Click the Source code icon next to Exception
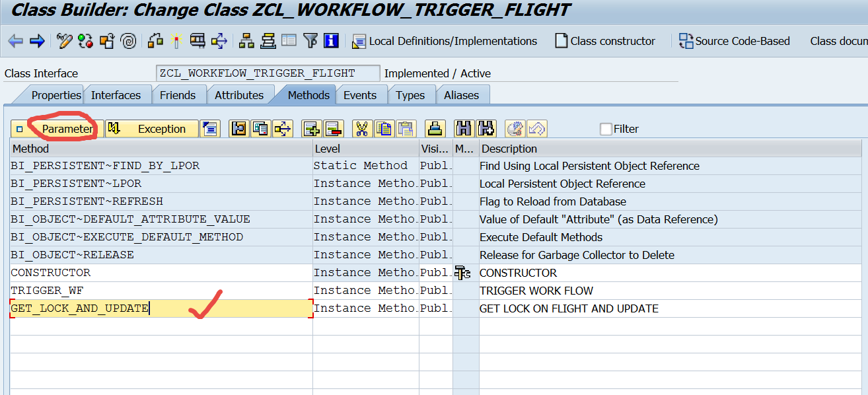Screen dimensions: 868x395 coord(210,129)
